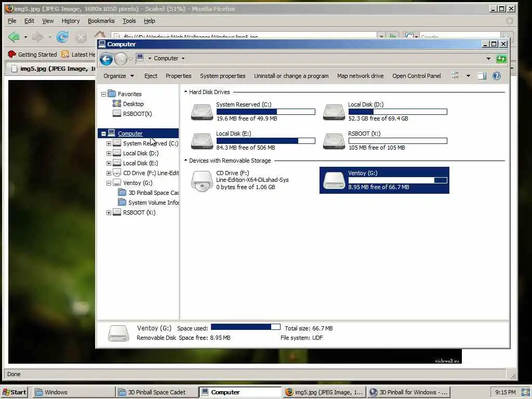Click the Ventoy (G:) usage bar
532x399 pixels.
click(x=397, y=180)
